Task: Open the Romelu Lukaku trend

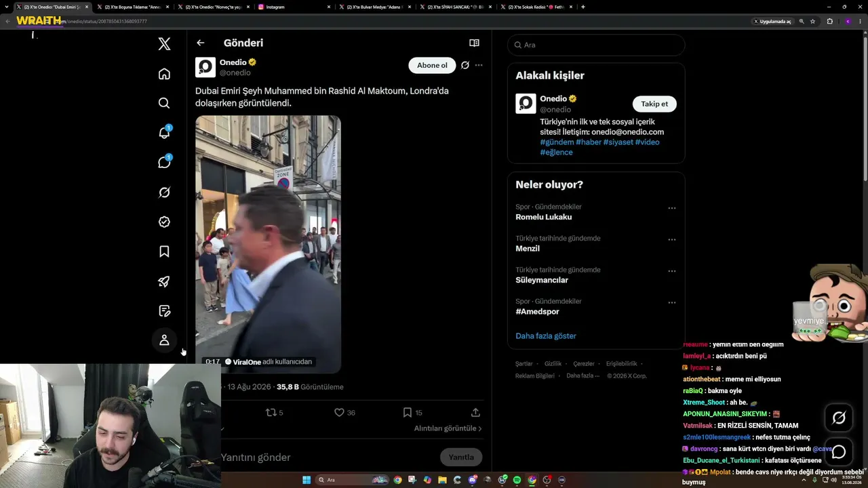Action: pos(543,217)
